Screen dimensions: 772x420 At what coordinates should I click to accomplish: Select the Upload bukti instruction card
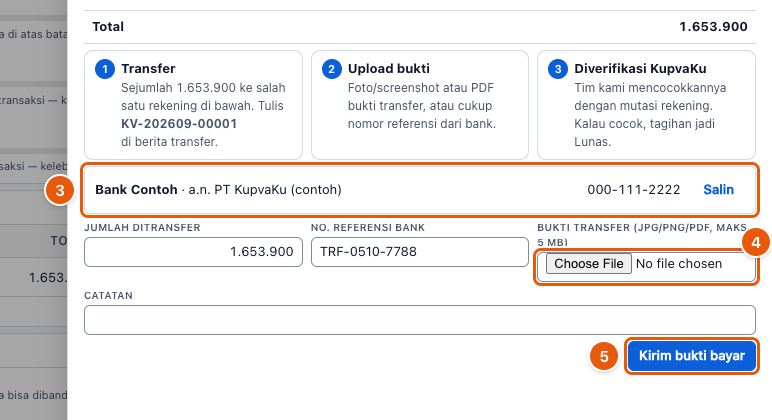(419, 105)
